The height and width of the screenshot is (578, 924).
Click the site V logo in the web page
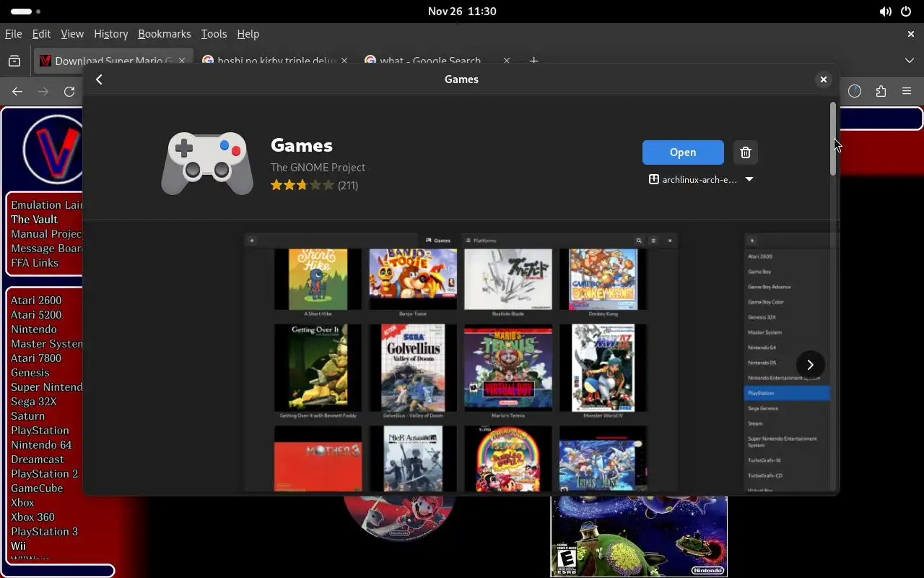point(54,150)
